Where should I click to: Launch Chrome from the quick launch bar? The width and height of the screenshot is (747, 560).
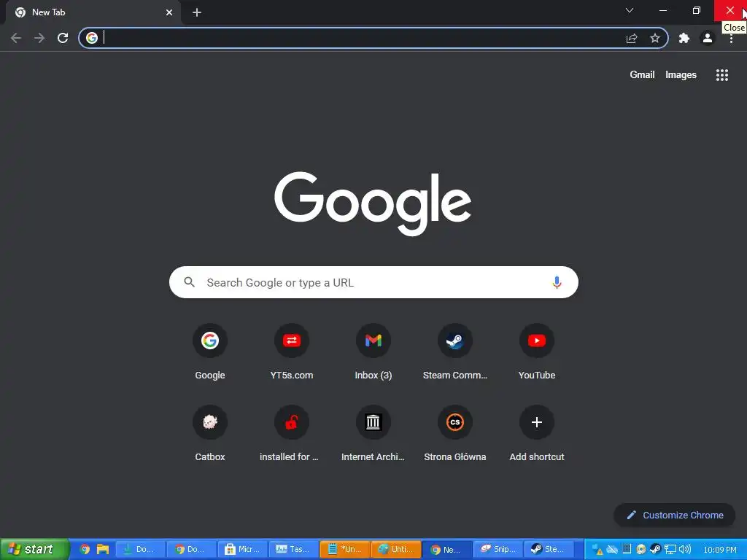85,549
